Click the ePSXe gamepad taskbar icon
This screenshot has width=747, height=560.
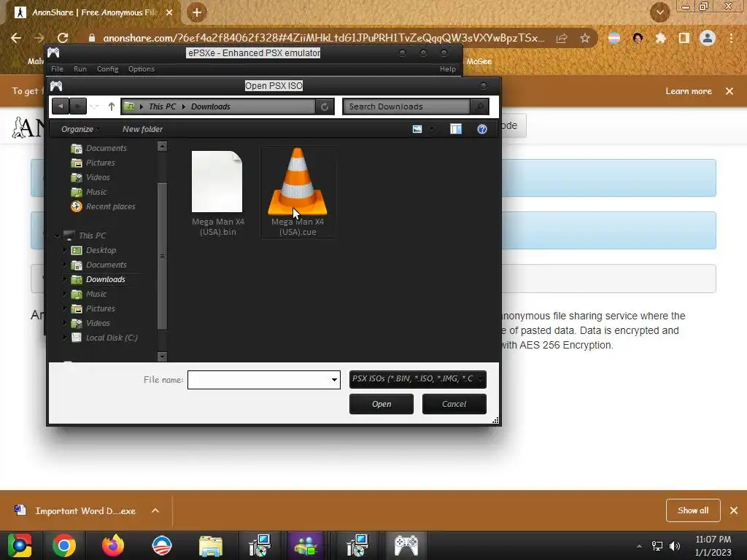(x=406, y=545)
